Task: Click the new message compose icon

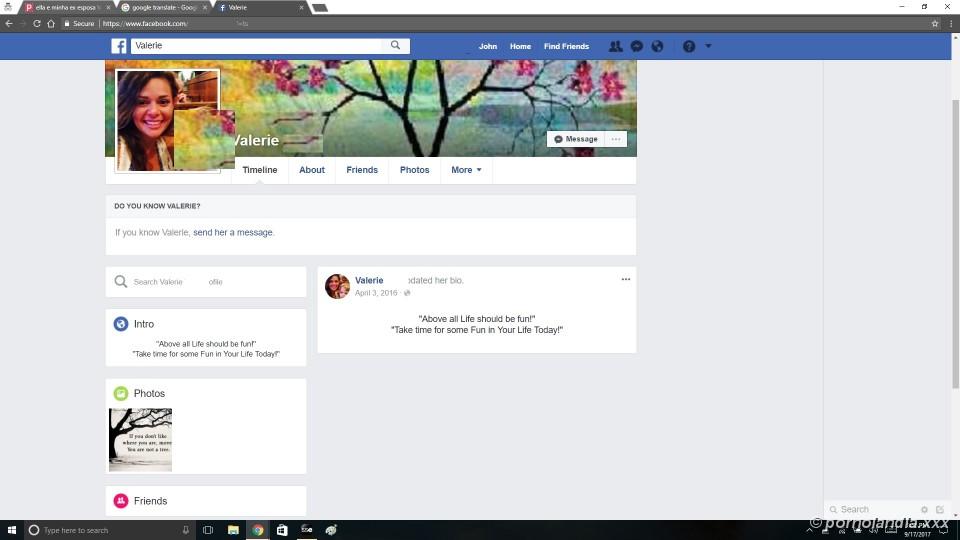Action: pyautogui.click(x=939, y=510)
